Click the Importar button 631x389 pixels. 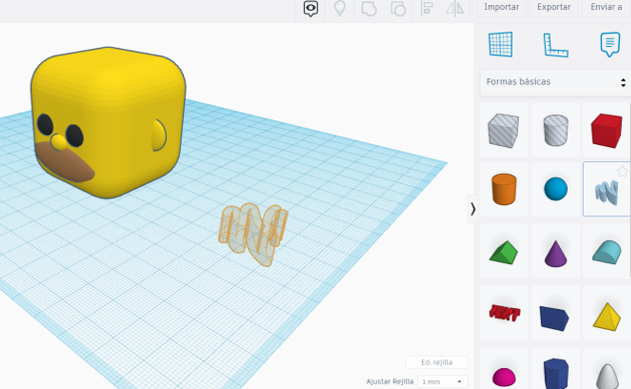click(x=501, y=7)
